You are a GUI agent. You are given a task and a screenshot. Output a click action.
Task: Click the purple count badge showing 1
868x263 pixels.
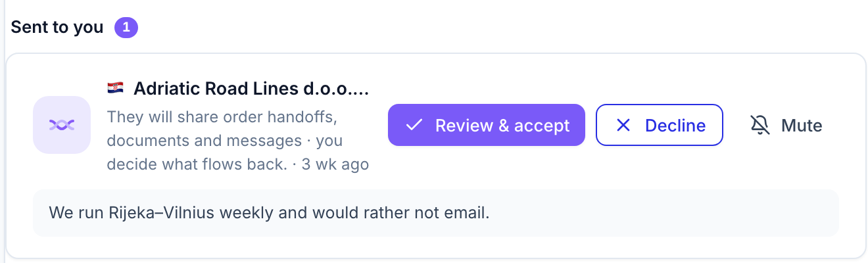coord(126,28)
